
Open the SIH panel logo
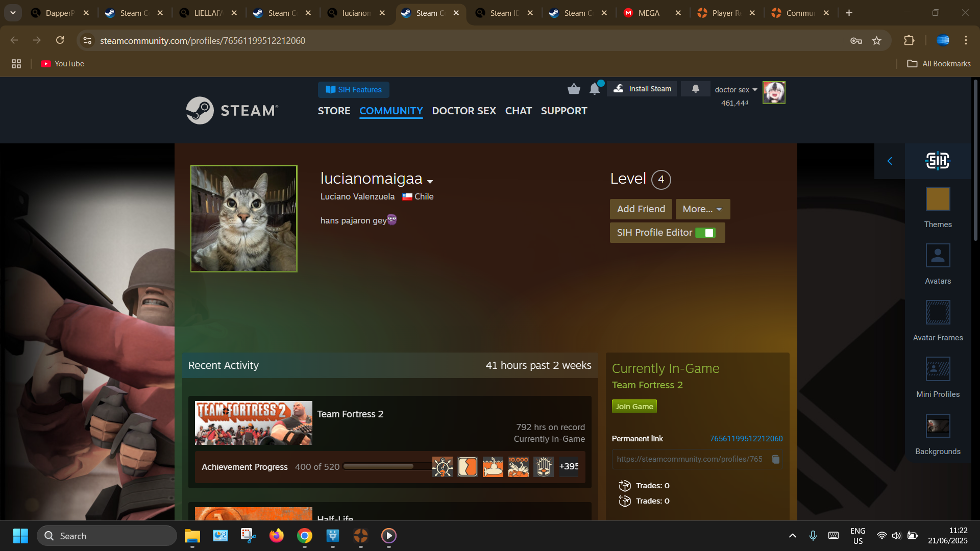[938, 161]
